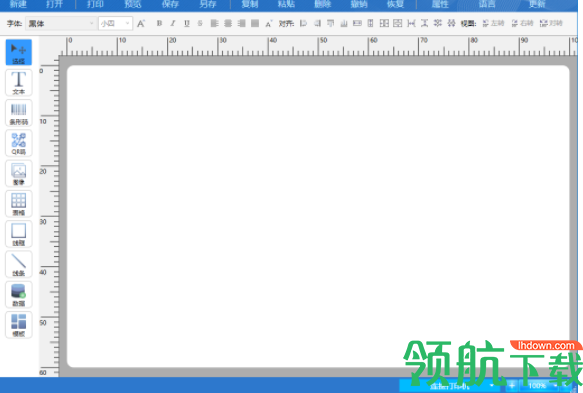The width and height of the screenshot is (583, 393).
Task: Click 打印 in top menu
Action: tap(95, 4)
